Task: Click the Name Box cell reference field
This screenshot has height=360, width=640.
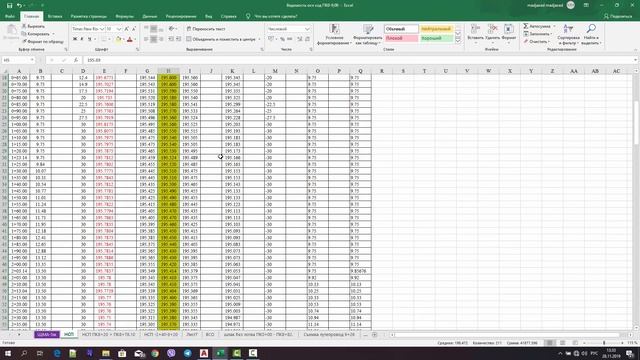Action: coord(18,60)
